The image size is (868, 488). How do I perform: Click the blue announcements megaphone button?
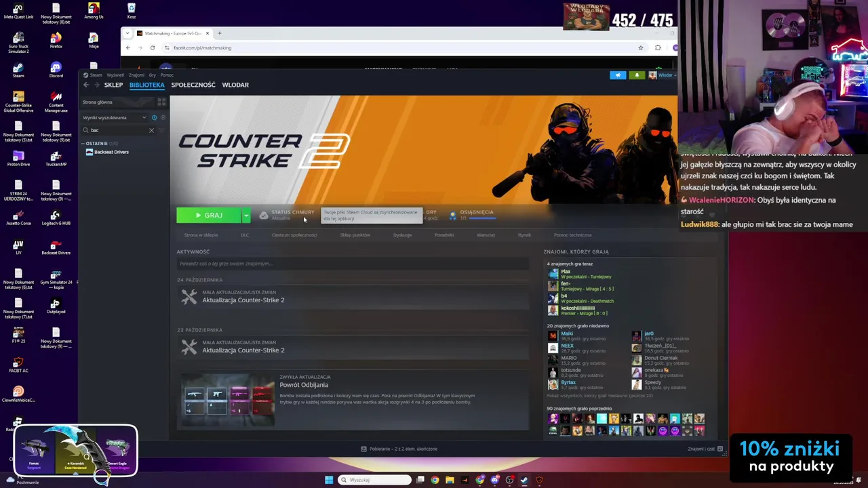(618, 75)
